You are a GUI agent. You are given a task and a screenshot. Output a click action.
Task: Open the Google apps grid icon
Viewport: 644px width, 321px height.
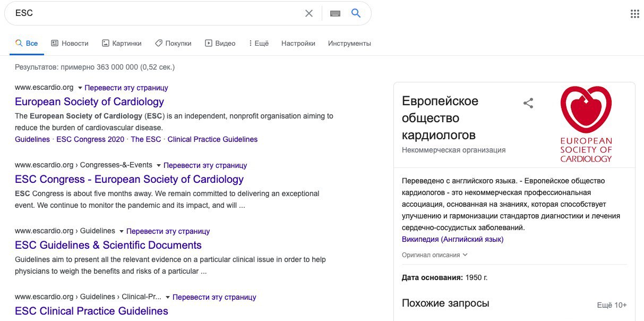pyautogui.click(x=634, y=14)
